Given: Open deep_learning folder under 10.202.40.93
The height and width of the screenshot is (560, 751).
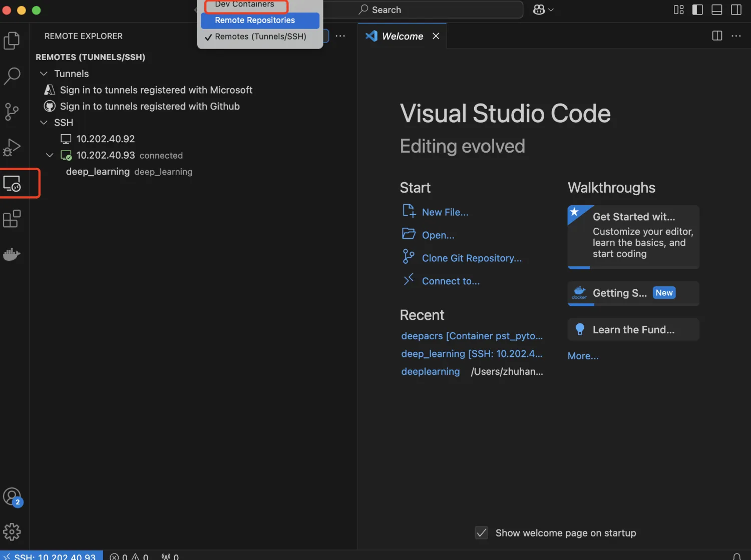Looking at the screenshot, I should (x=98, y=172).
